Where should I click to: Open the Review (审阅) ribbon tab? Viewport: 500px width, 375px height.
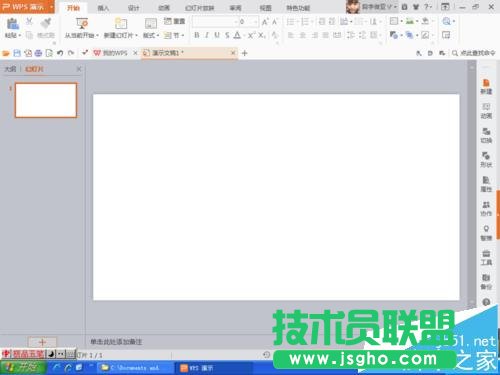[x=235, y=8]
